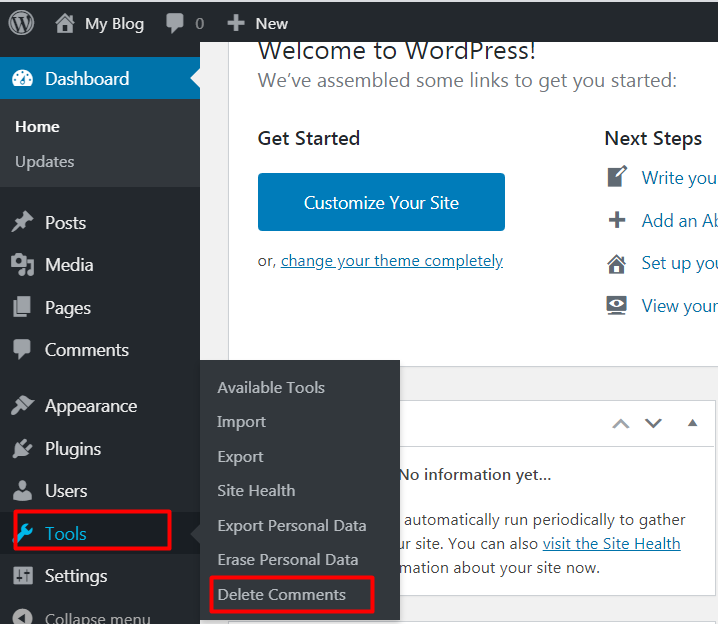
Task: Click the monitor eye icon beside View your
Action: (x=616, y=305)
